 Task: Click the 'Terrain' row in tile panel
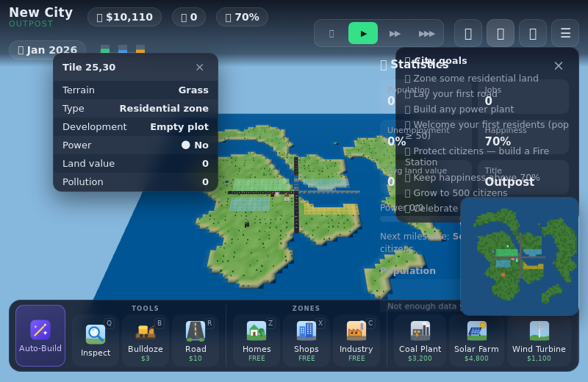pyautogui.click(x=135, y=90)
